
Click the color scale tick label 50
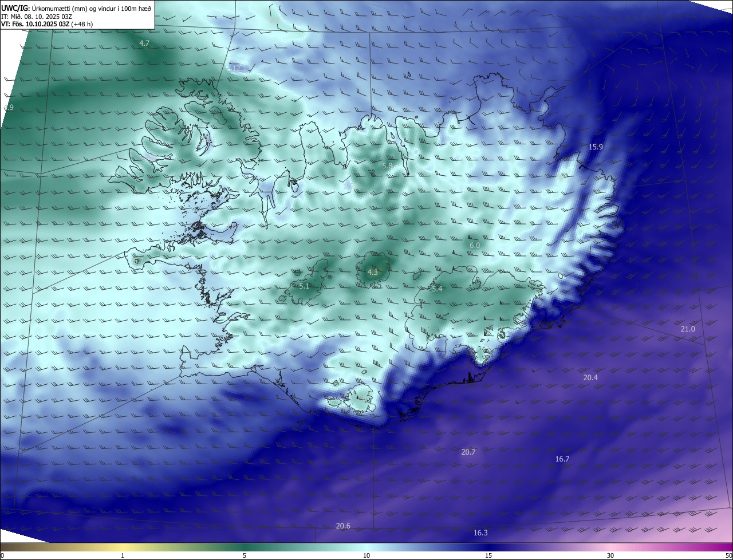tap(728, 555)
